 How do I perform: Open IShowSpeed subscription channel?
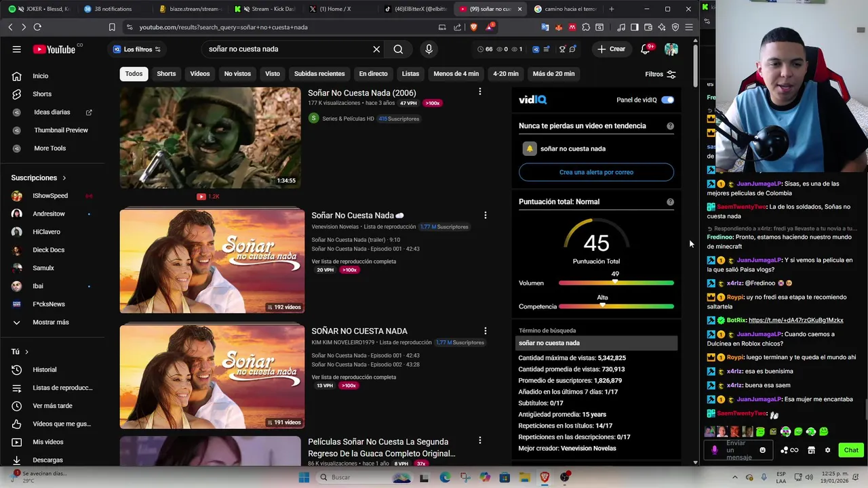[x=50, y=196]
